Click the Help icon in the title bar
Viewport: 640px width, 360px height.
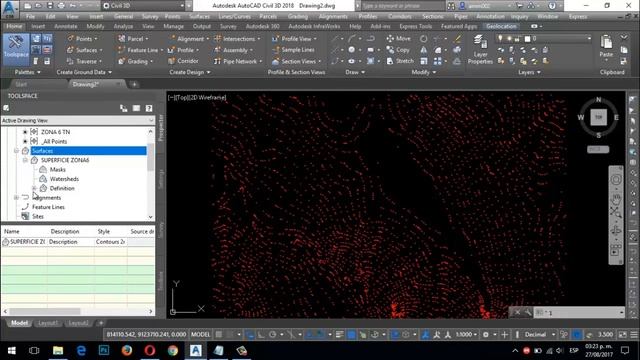pyautogui.click(x=552, y=6)
